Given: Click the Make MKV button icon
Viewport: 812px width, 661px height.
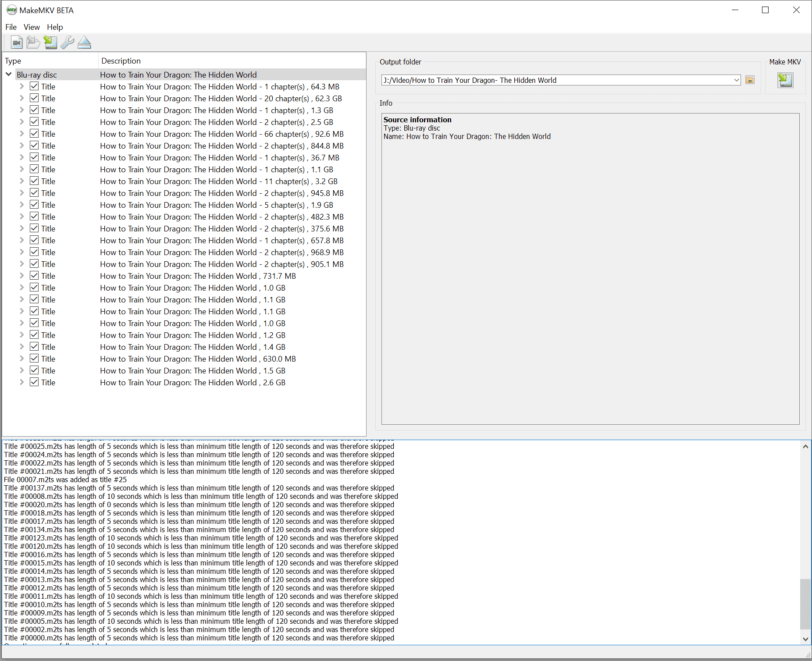Looking at the screenshot, I should click(785, 80).
